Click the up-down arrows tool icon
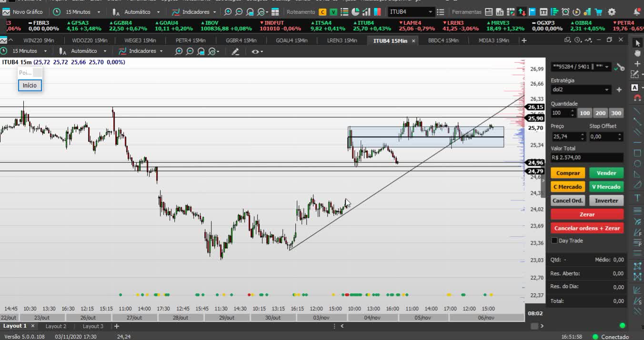Screen dimensions: 644x340 pos(522,12)
